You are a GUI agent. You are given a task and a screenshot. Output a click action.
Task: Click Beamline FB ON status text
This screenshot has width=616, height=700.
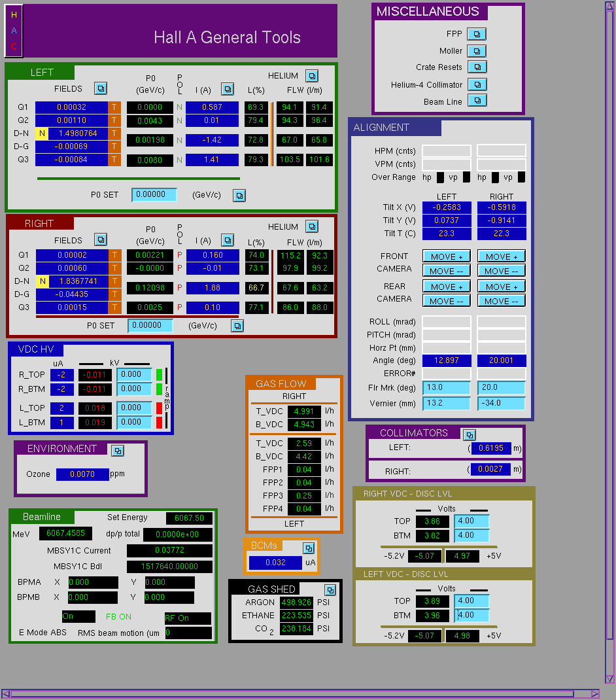(118, 616)
